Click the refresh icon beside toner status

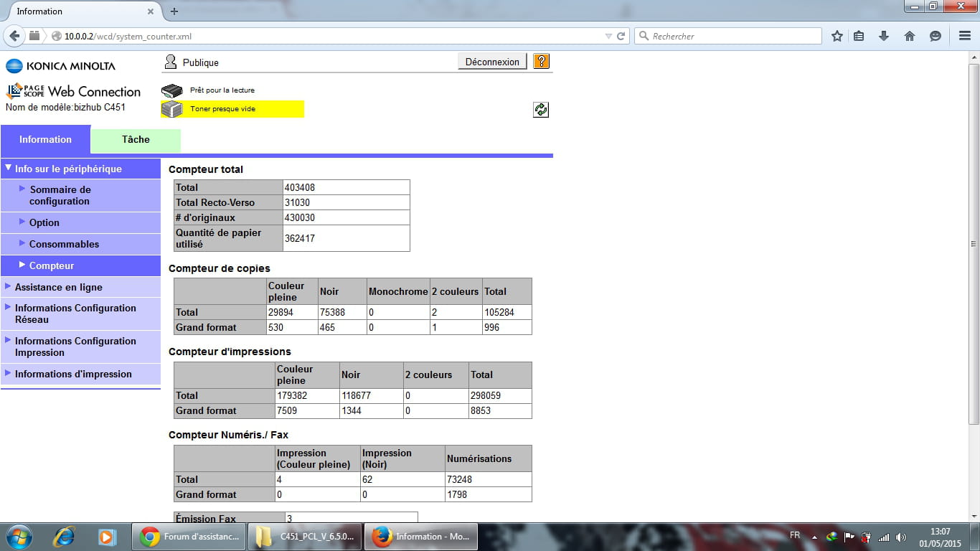pos(541,110)
